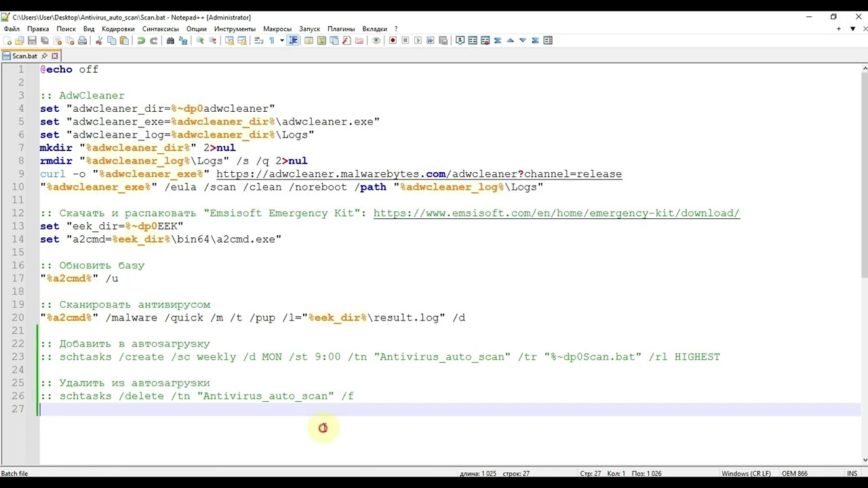Save the file with the floppy icon

tap(32, 41)
